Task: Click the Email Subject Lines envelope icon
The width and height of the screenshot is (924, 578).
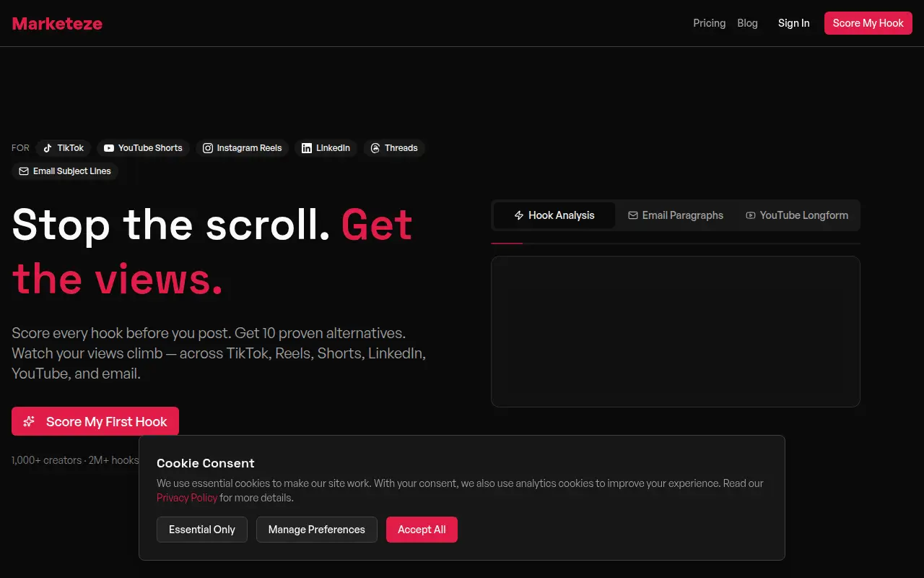Action: (x=24, y=171)
